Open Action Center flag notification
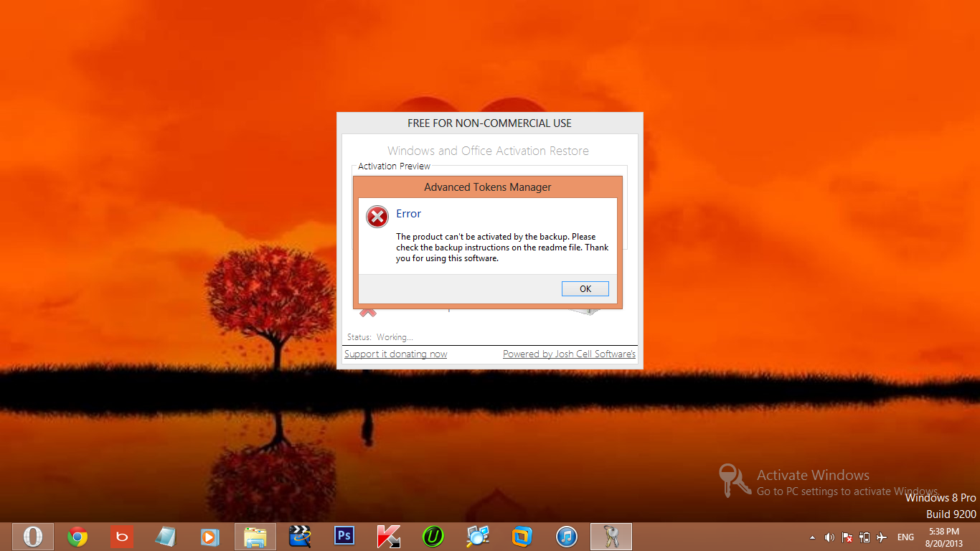Image resolution: width=980 pixels, height=551 pixels. tap(847, 537)
